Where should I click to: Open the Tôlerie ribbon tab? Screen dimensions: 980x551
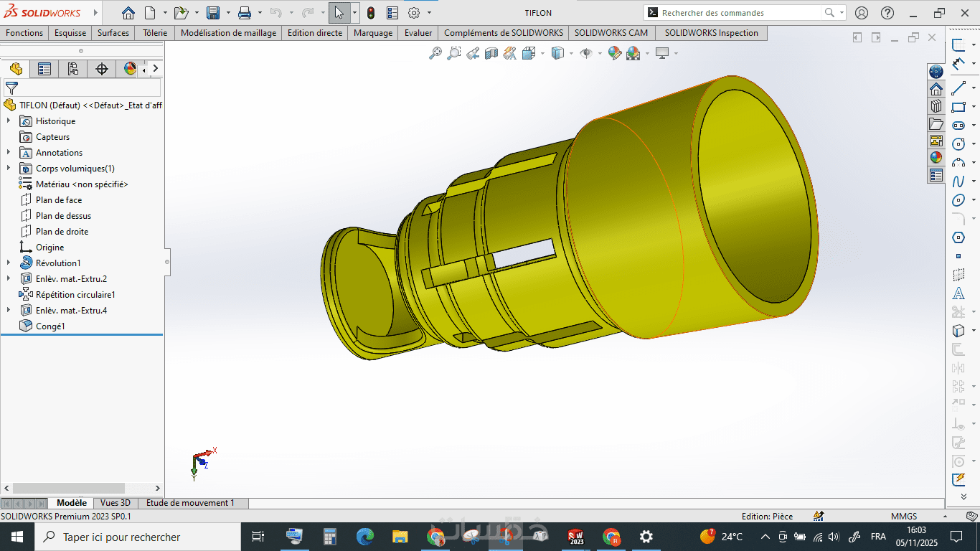pyautogui.click(x=155, y=33)
